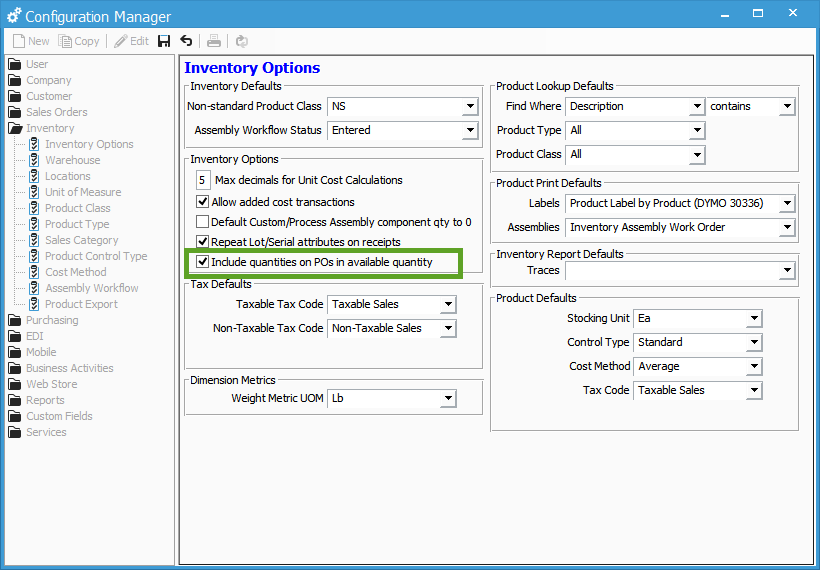Open Assembly Workflow Status dropdown

470,130
